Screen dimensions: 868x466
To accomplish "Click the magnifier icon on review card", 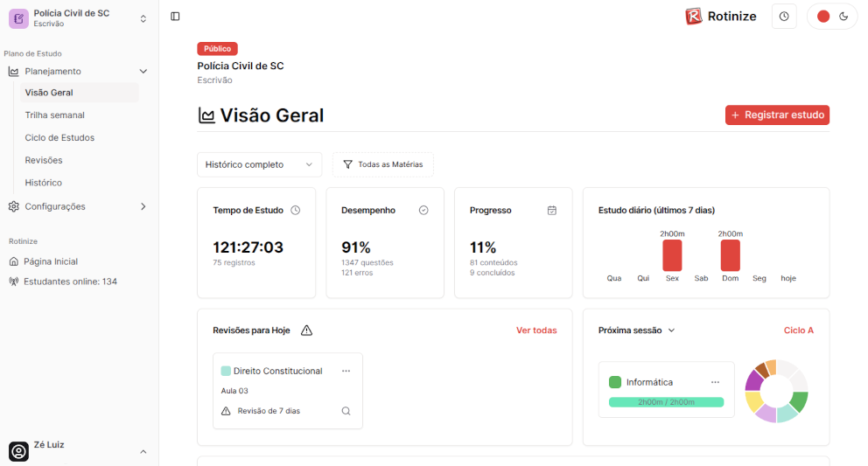I will [x=346, y=411].
